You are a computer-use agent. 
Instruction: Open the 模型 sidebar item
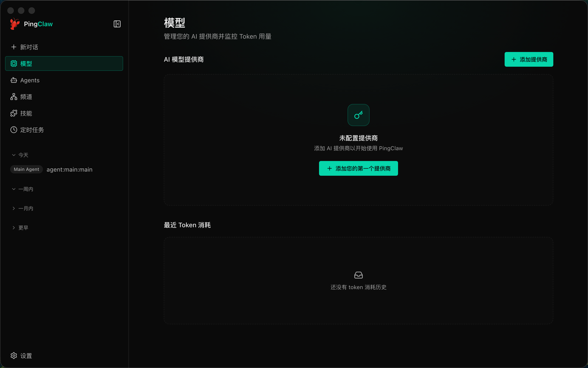[64, 63]
